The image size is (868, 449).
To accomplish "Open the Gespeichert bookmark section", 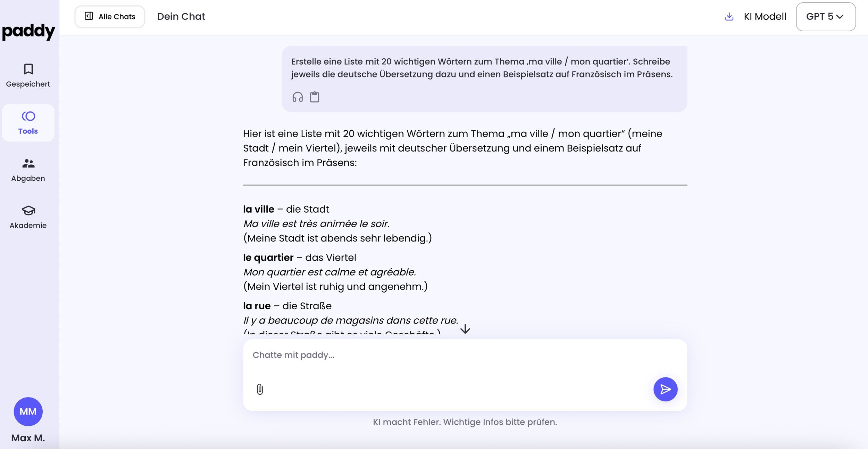I will pyautogui.click(x=28, y=75).
